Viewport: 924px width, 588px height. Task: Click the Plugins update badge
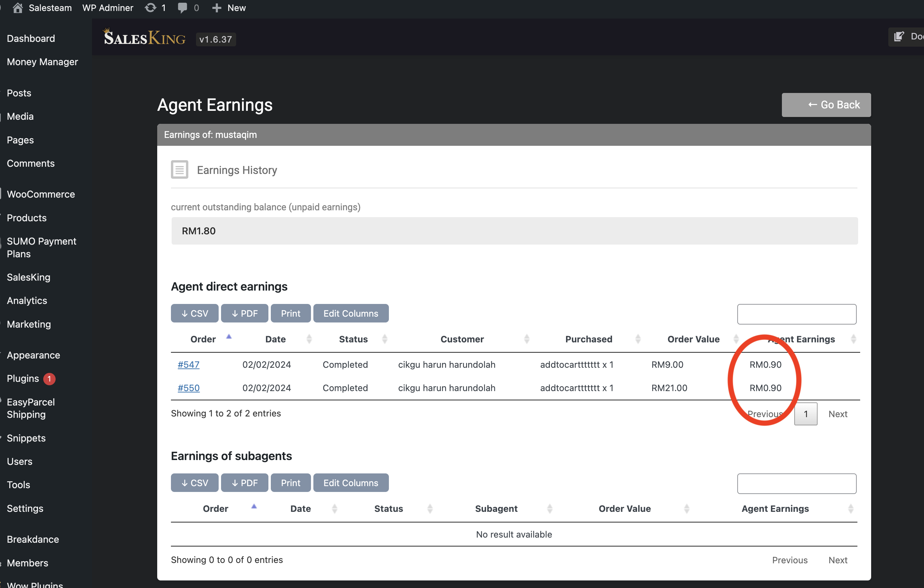(49, 379)
